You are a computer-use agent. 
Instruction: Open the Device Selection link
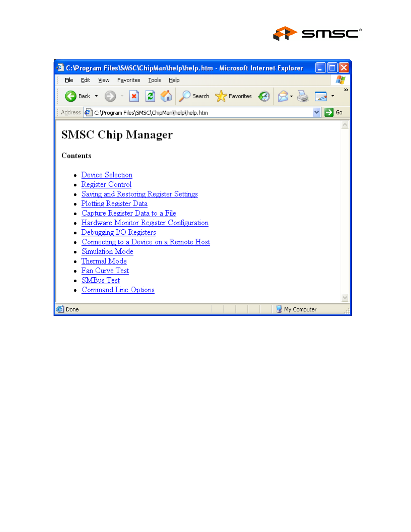107,175
